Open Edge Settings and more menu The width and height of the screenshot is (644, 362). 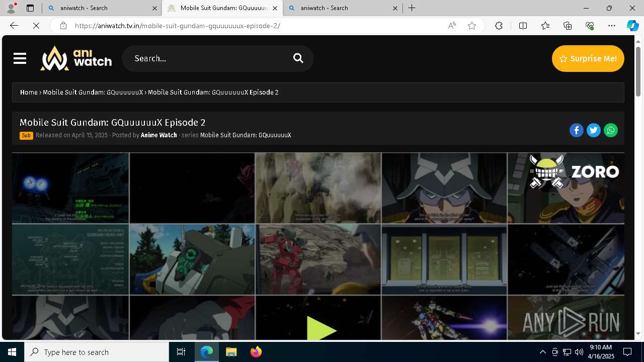pos(612,26)
